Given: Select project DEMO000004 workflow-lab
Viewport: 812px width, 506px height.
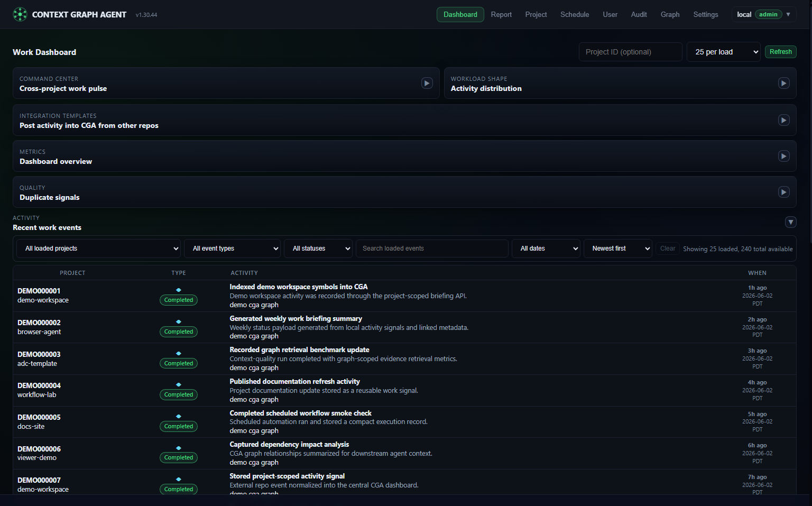Looking at the screenshot, I should point(39,390).
